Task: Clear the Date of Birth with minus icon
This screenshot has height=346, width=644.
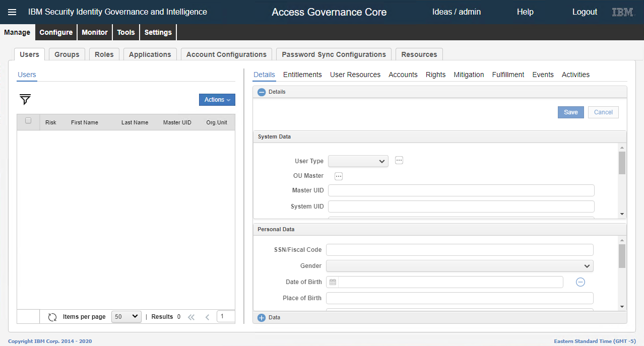Action: (580, 282)
